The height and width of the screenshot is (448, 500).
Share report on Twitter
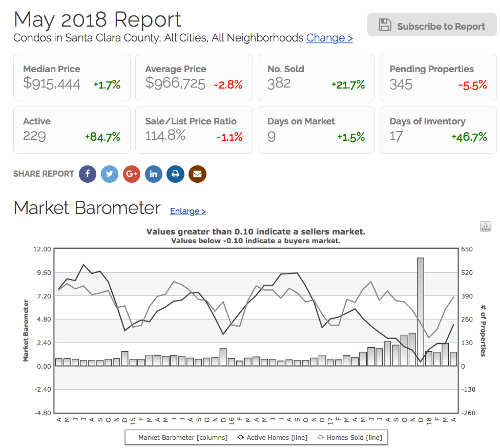110,174
